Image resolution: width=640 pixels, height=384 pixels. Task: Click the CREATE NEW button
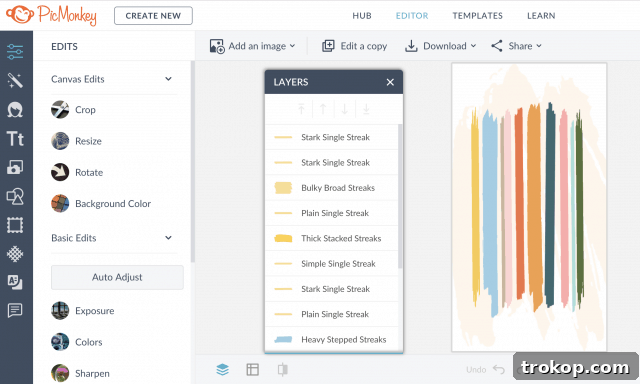[x=153, y=16]
